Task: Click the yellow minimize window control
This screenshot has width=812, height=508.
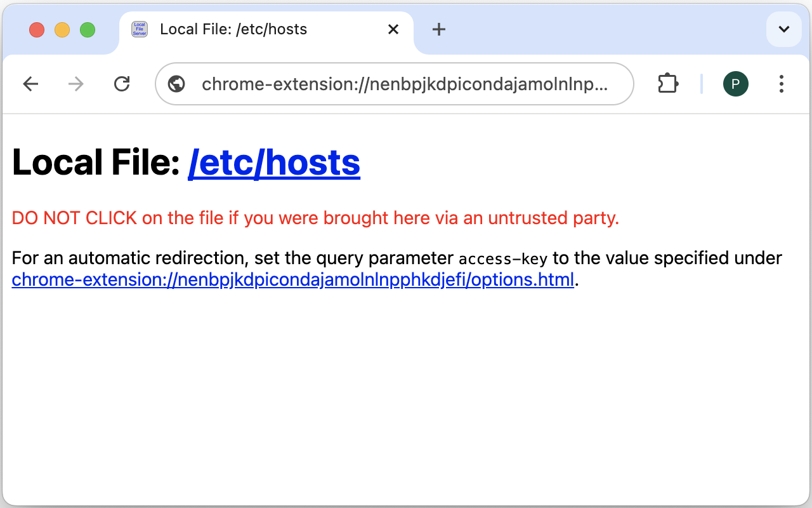Action: [62, 29]
